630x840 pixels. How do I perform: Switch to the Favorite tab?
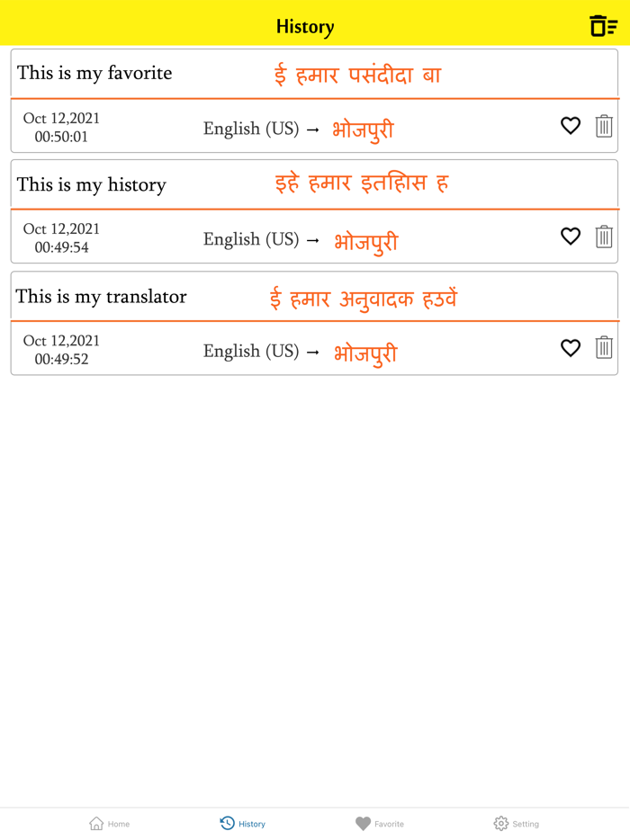380,823
